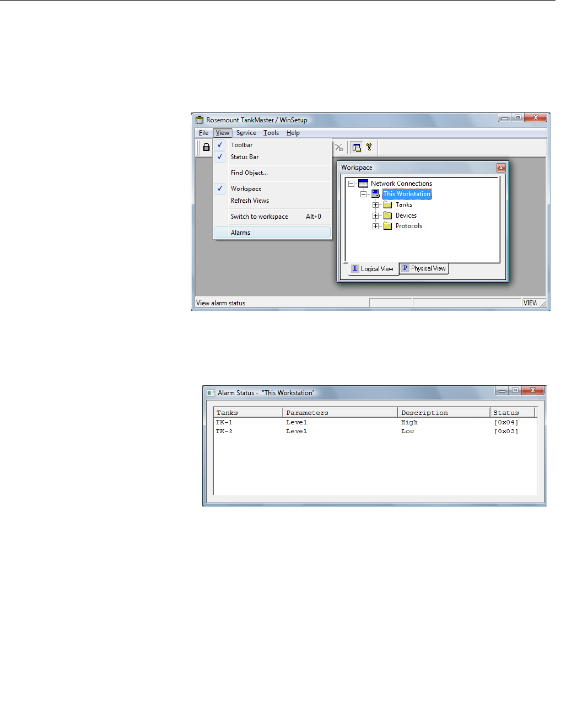Choose Find Object... from View menu
The width and height of the screenshot is (566, 728).
tap(273, 172)
